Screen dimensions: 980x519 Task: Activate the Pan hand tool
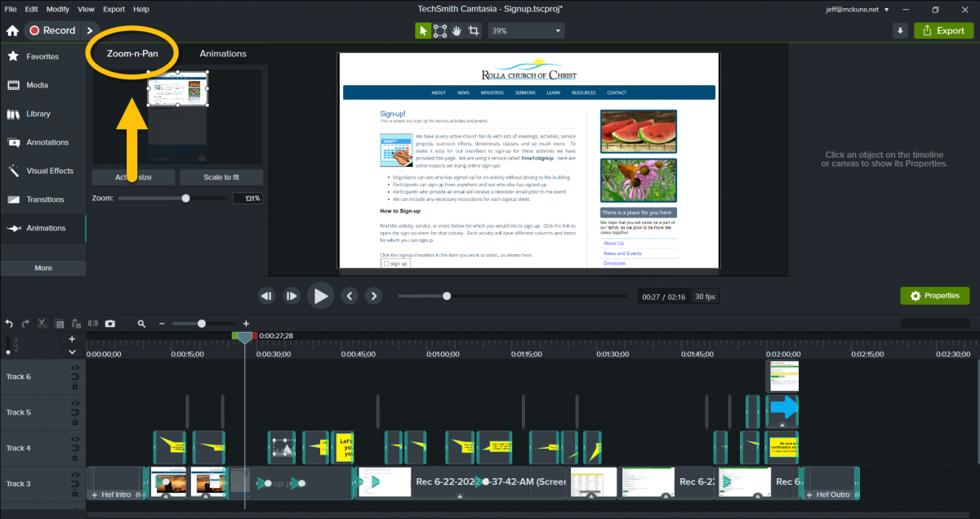[x=457, y=31]
